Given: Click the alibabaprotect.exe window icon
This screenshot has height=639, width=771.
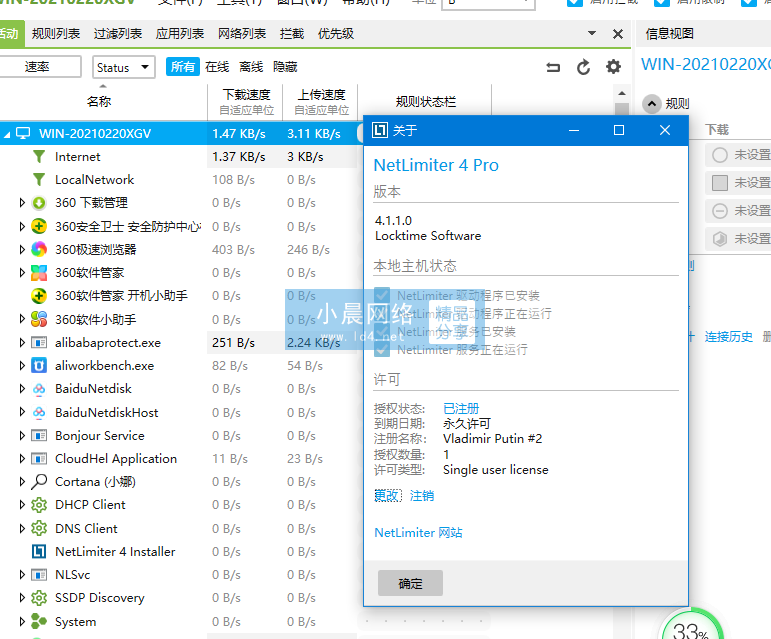Looking at the screenshot, I should (x=38, y=343).
